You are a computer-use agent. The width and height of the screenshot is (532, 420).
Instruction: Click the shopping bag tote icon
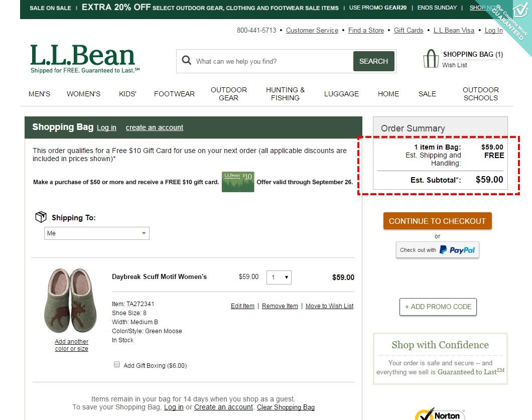(431, 59)
